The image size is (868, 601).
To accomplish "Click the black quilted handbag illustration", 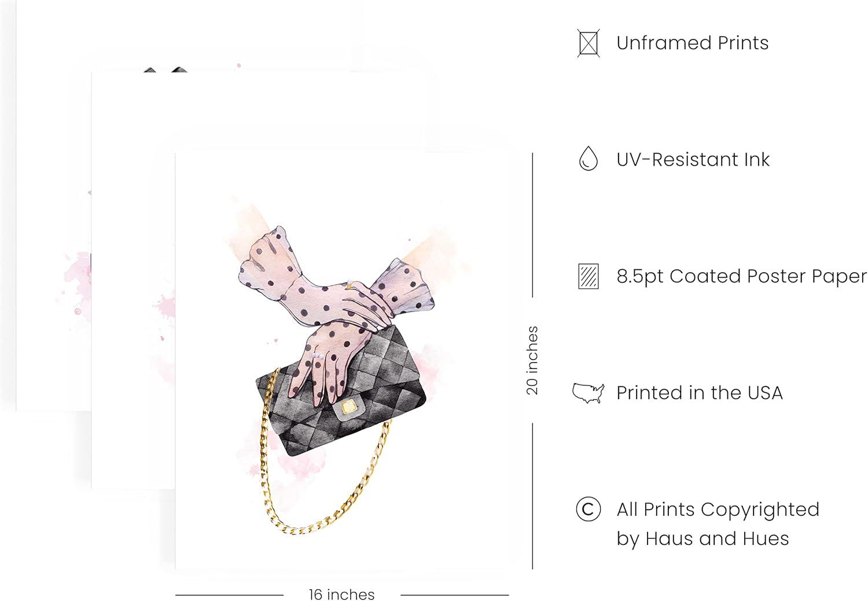I will (x=341, y=395).
